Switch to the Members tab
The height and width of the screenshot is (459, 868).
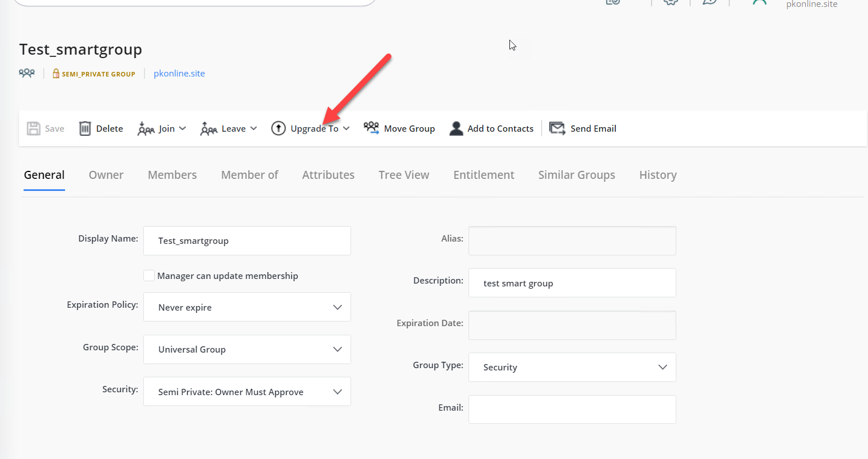[x=172, y=175]
